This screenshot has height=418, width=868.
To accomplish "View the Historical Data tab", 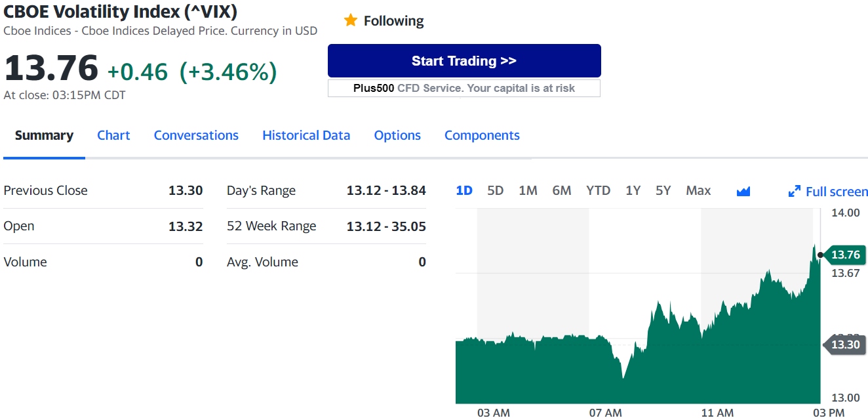I will (306, 135).
